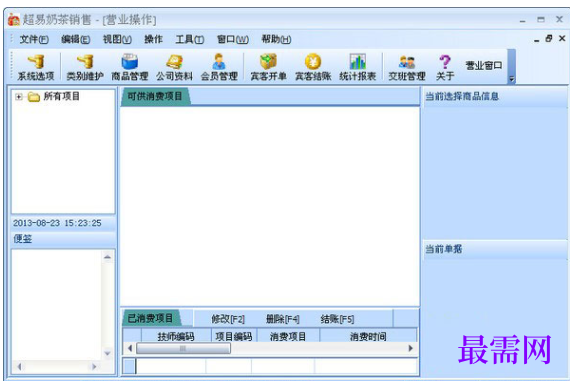Open 视图(V) menu
570x381 pixels.
coord(117,39)
